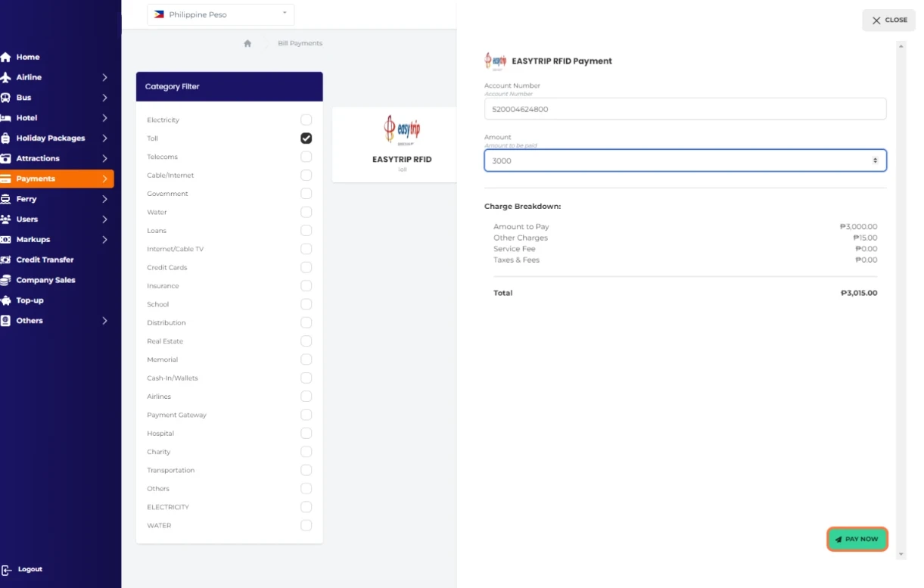Open the Philippine Peso currency dropdown

click(x=220, y=14)
